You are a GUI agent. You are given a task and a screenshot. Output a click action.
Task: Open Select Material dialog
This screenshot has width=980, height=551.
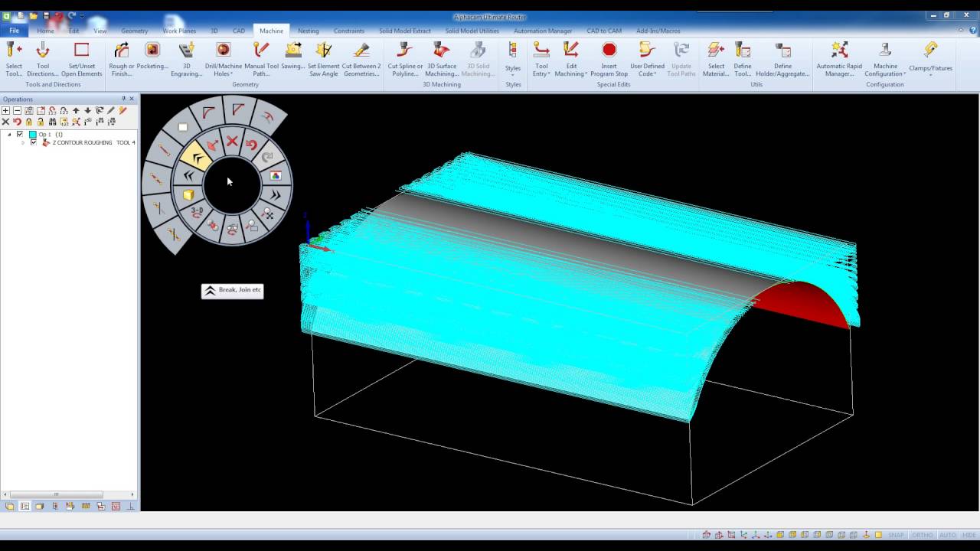(716, 60)
